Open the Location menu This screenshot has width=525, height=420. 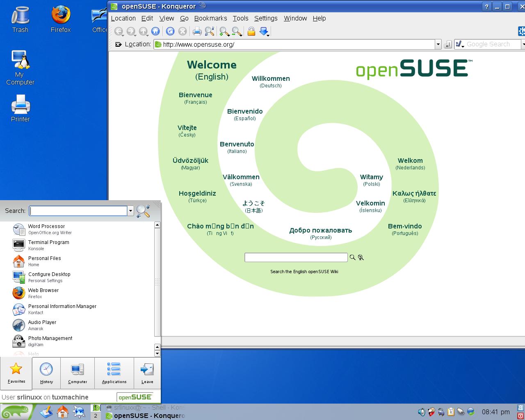click(x=123, y=18)
